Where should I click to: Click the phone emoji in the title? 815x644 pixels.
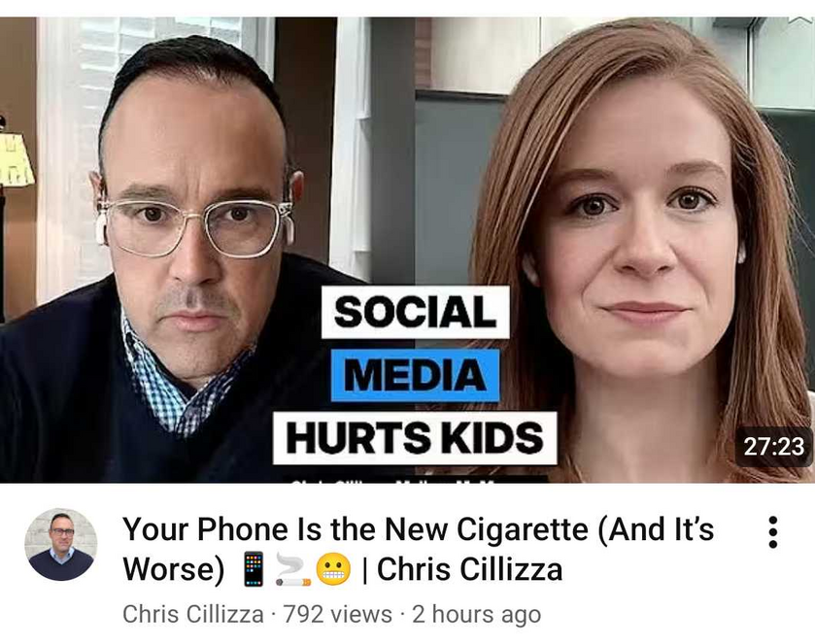tap(255, 569)
